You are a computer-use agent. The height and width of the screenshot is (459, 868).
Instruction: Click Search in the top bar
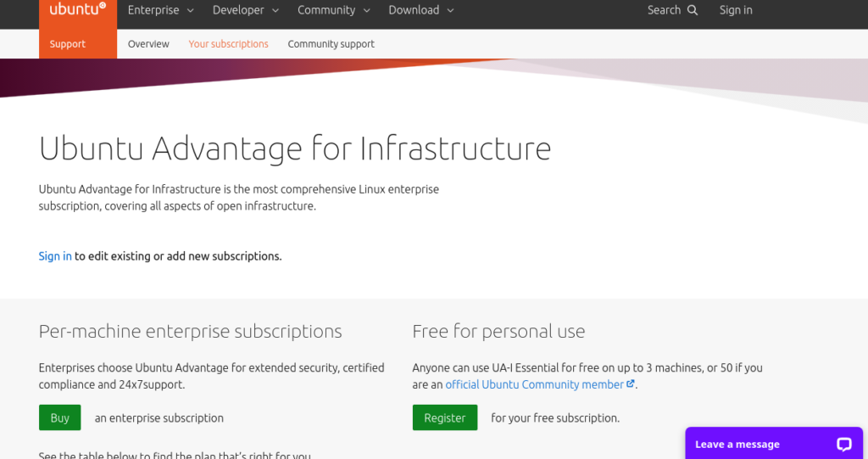coord(664,10)
